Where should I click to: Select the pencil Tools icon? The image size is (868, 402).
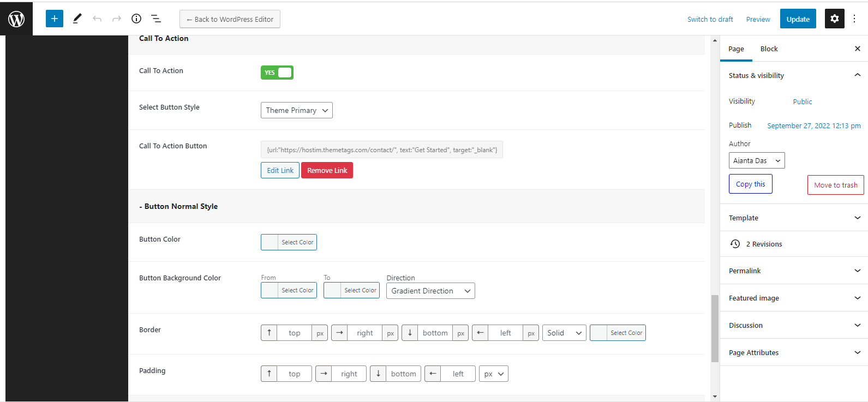coord(77,19)
